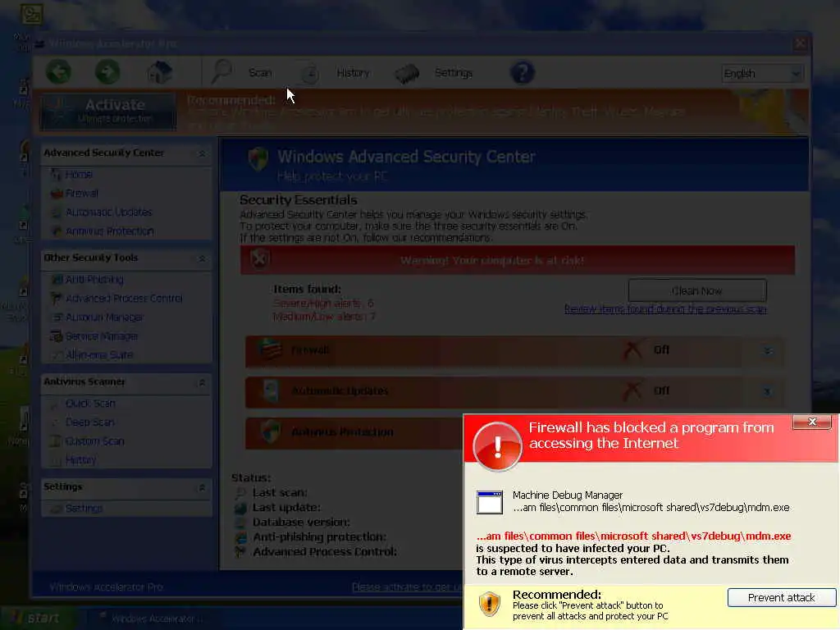The height and width of the screenshot is (630, 840).
Task: Click the Automatic Updates Off status label
Action: (x=661, y=390)
